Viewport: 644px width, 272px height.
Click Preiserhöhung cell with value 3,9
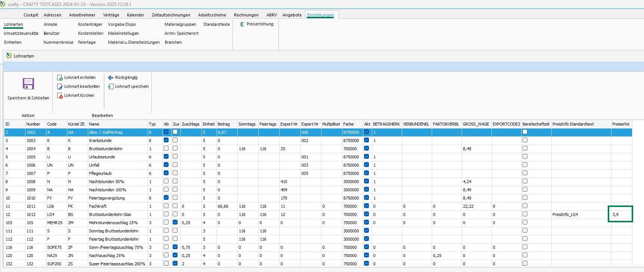pyautogui.click(x=620, y=214)
